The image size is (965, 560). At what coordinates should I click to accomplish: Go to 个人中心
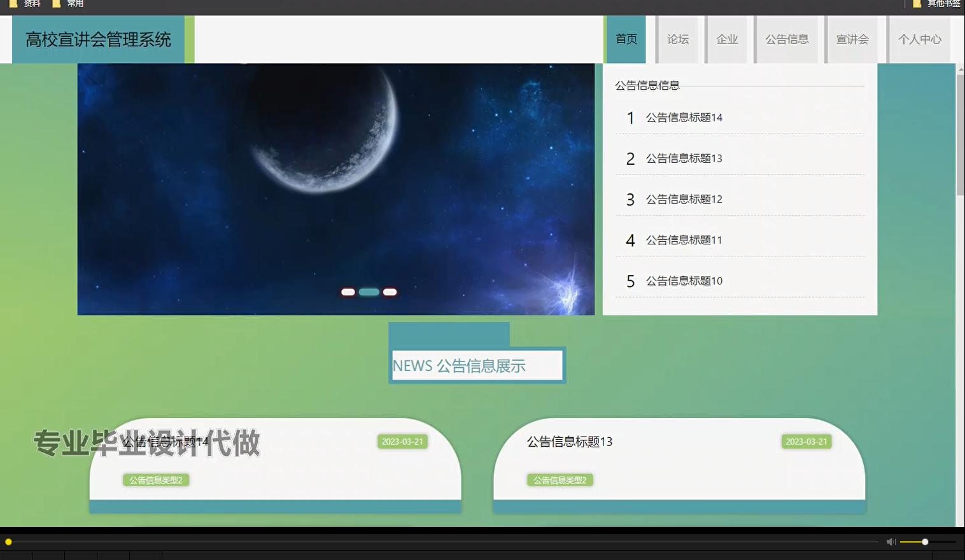[919, 39]
